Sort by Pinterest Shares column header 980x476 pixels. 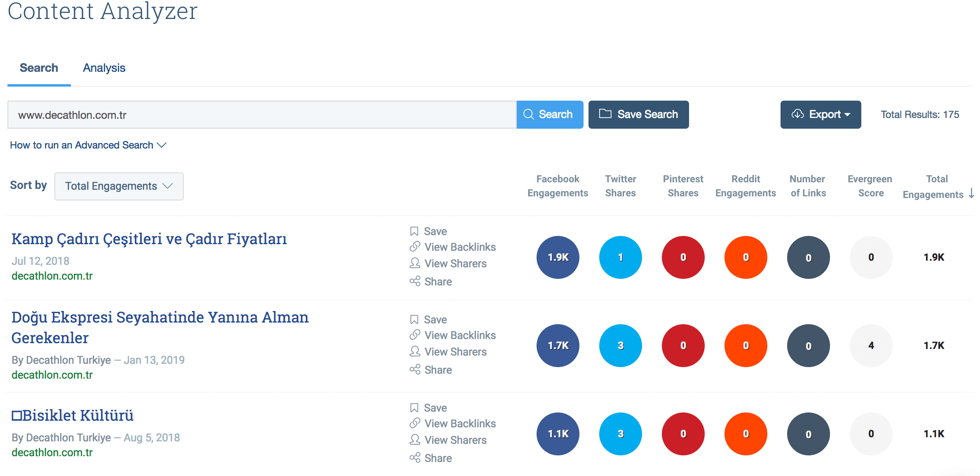[683, 186]
